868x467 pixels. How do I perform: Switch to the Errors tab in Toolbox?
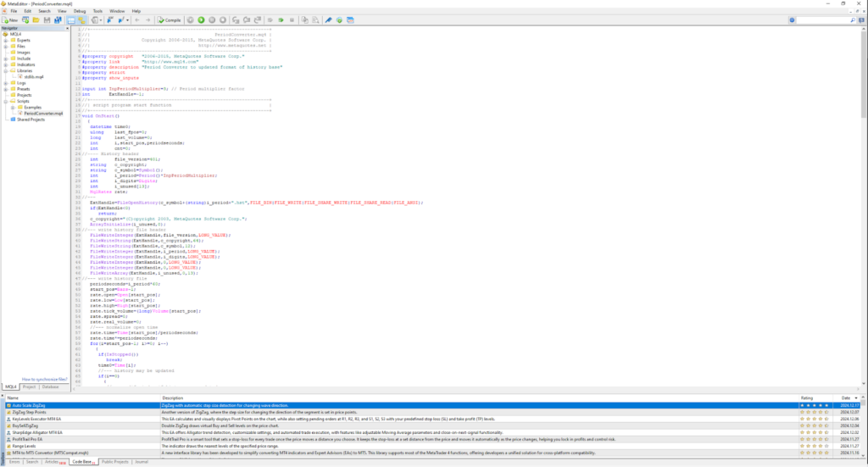pos(14,461)
